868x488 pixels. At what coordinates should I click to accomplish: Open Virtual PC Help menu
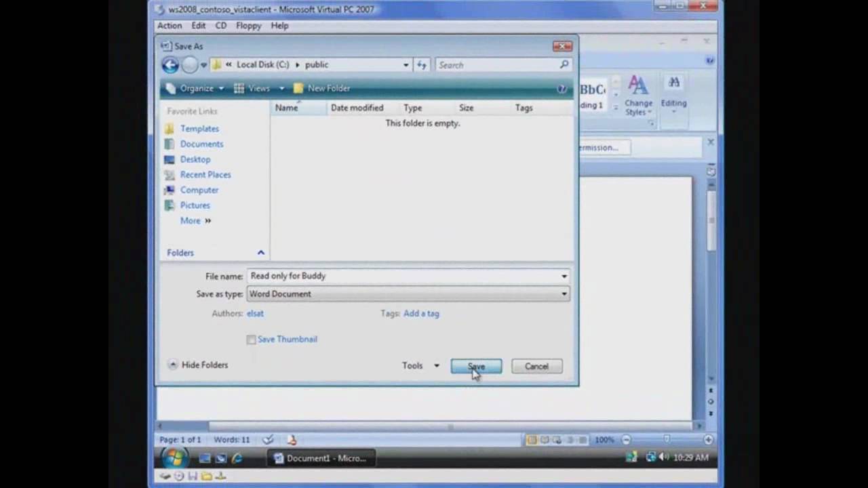tap(279, 26)
